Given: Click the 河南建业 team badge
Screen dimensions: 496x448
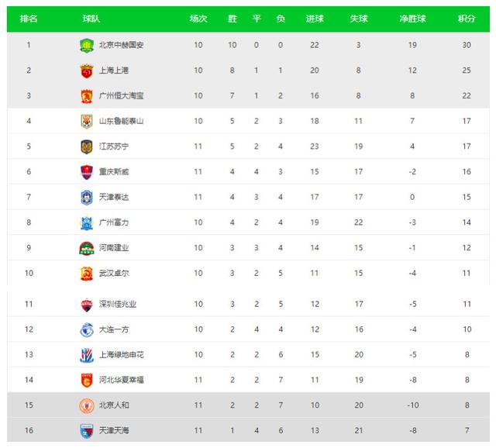Looking at the screenshot, I should (86, 248).
